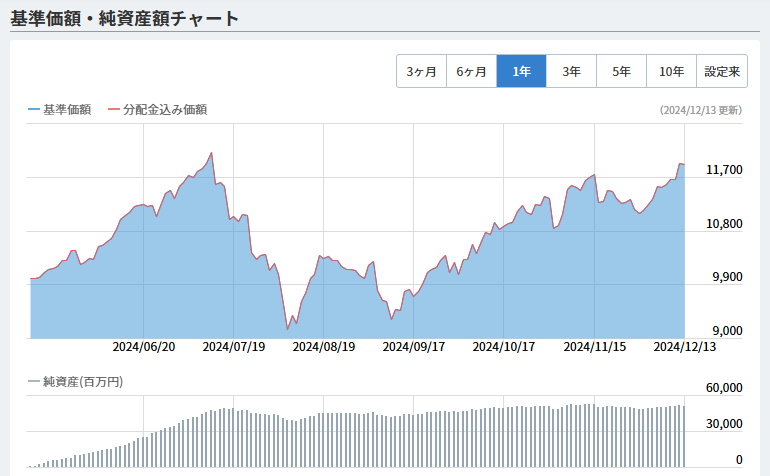Select the active 1年 period tab
The height and width of the screenshot is (476, 770).
522,71
